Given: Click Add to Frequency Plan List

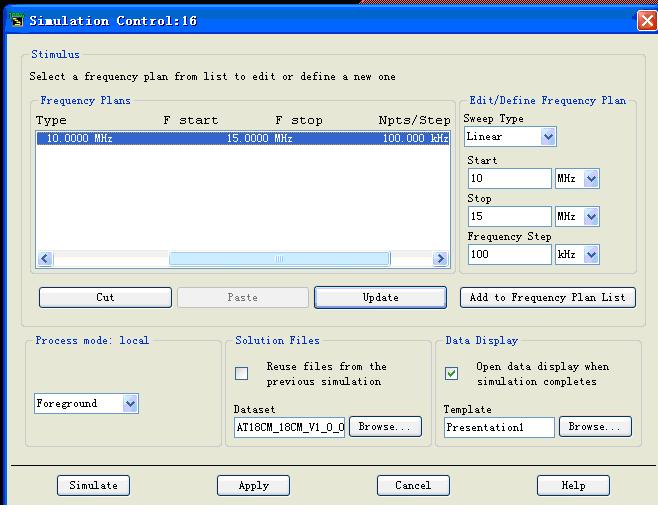Looking at the screenshot, I should [x=548, y=297].
